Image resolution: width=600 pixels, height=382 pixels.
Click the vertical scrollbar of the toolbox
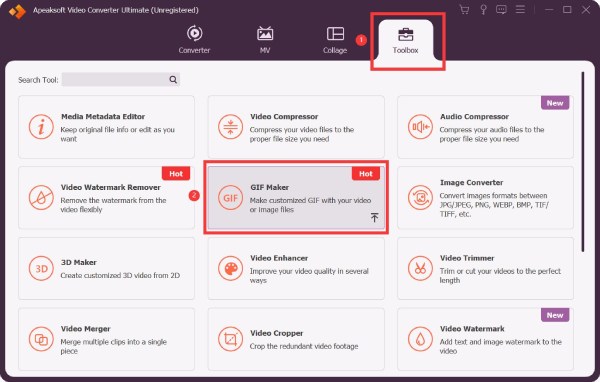[582, 162]
